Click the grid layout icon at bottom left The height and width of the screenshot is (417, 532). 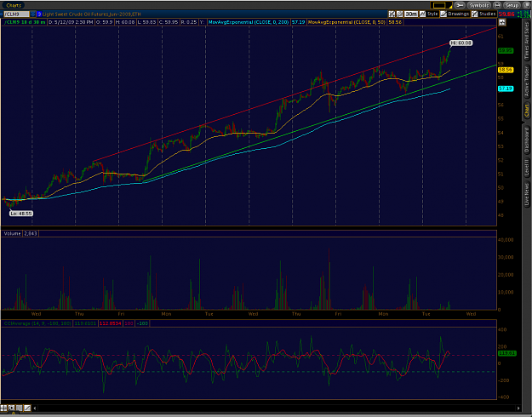3,408
